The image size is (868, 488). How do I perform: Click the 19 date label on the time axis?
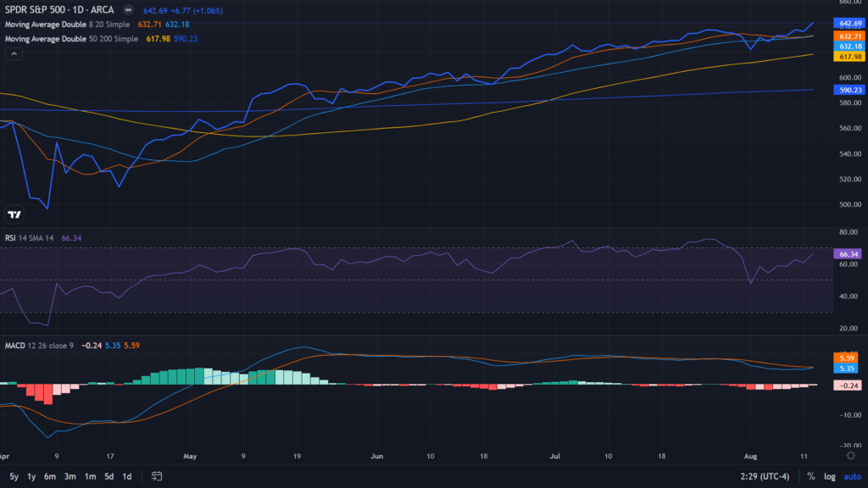click(x=297, y=457)
